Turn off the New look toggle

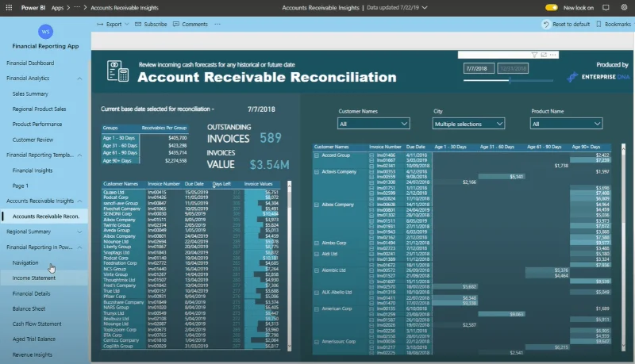click(x=552, y=7)
